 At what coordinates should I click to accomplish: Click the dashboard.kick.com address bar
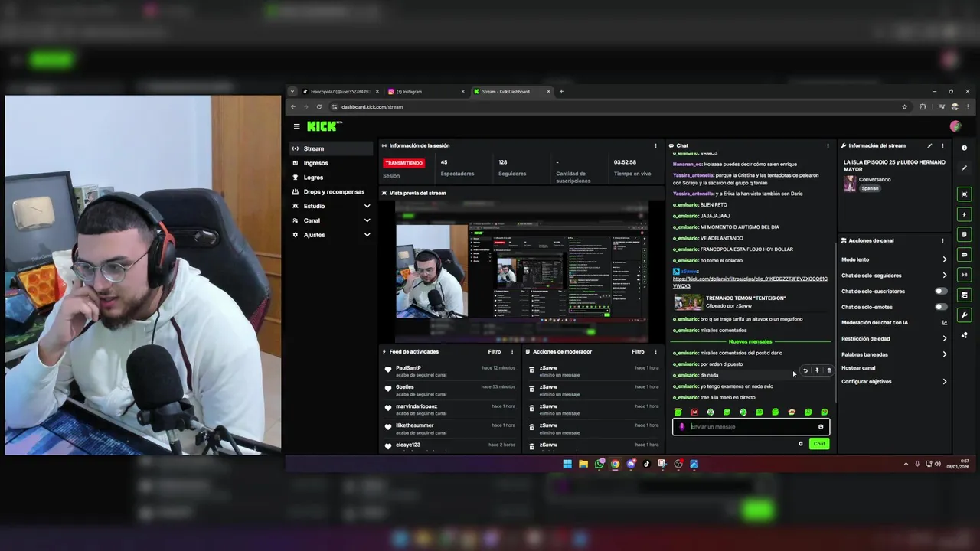pyautogui.click(x=612, y=107)
